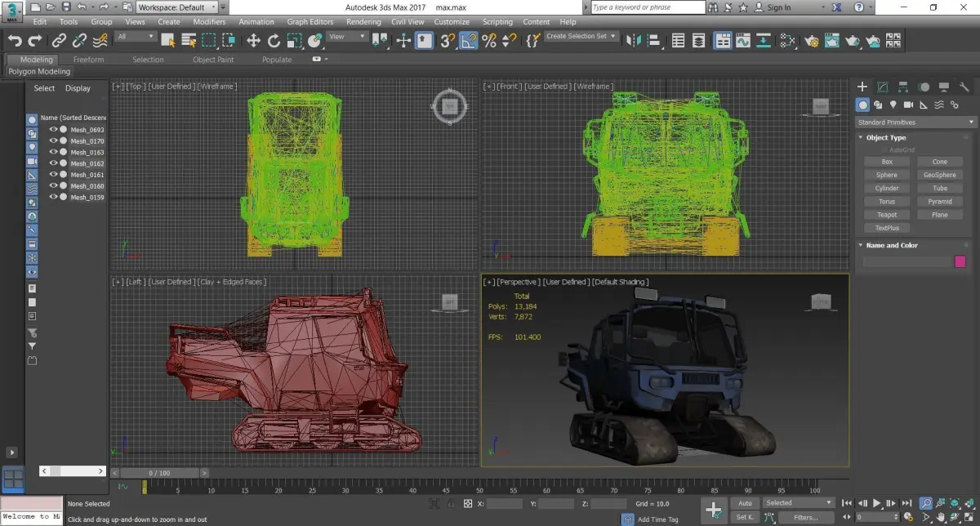Open the Schematic View icon
The height and width of the screenshot is (526, 980).
point(787,40)
